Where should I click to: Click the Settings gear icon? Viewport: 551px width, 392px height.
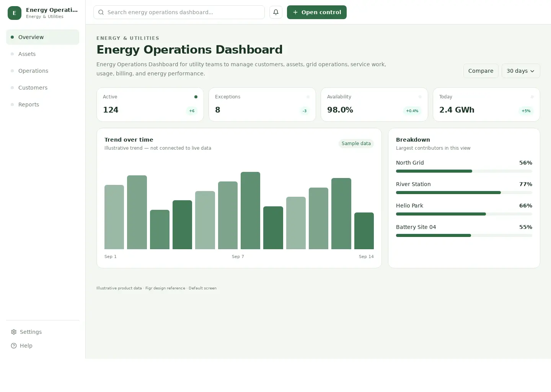[x=14, y=332]
